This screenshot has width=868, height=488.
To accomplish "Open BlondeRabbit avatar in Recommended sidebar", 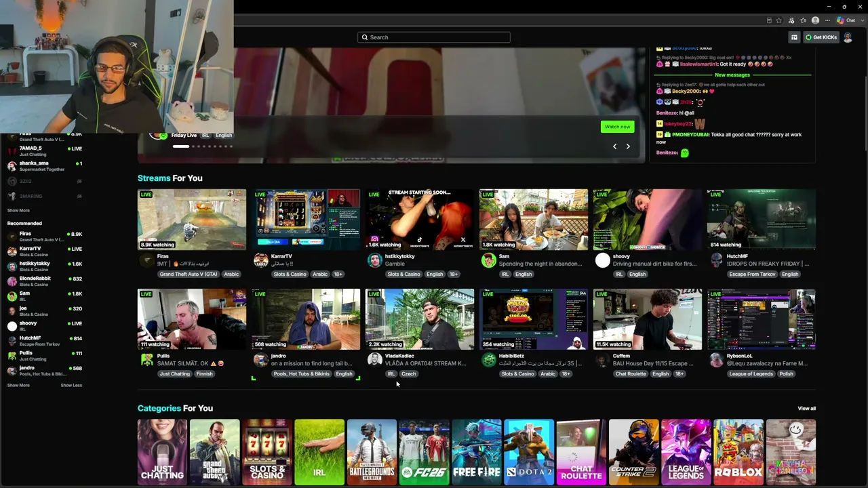I will point(12,281).
